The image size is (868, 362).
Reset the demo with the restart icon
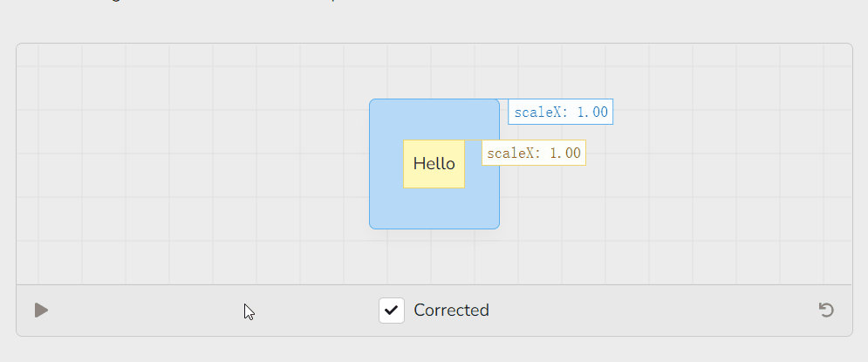(826, 310)
